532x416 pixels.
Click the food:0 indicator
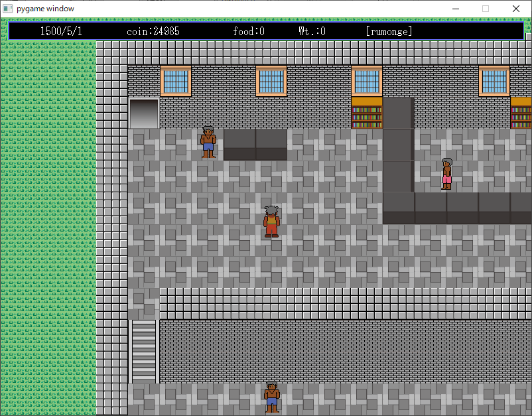coord(249,32)
